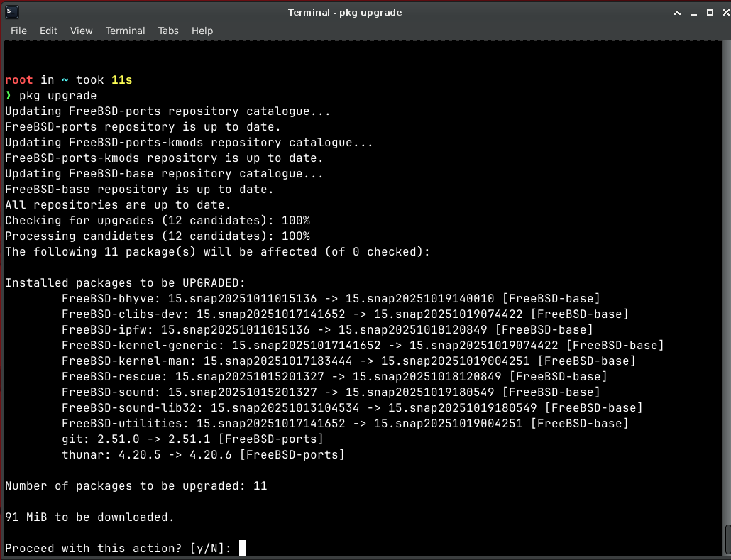The image size is (731, 560).
Task: Open the window menu via terminal icon
Action: [x=11, y=12]
